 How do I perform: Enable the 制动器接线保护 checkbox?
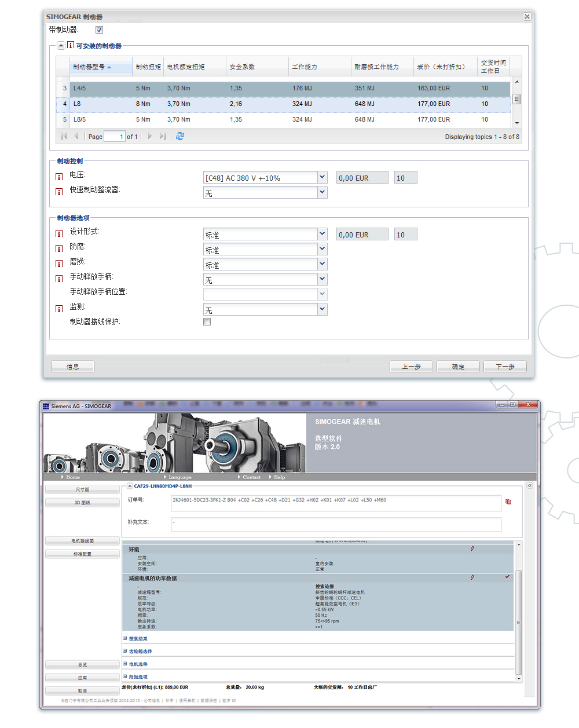point(207,322)
